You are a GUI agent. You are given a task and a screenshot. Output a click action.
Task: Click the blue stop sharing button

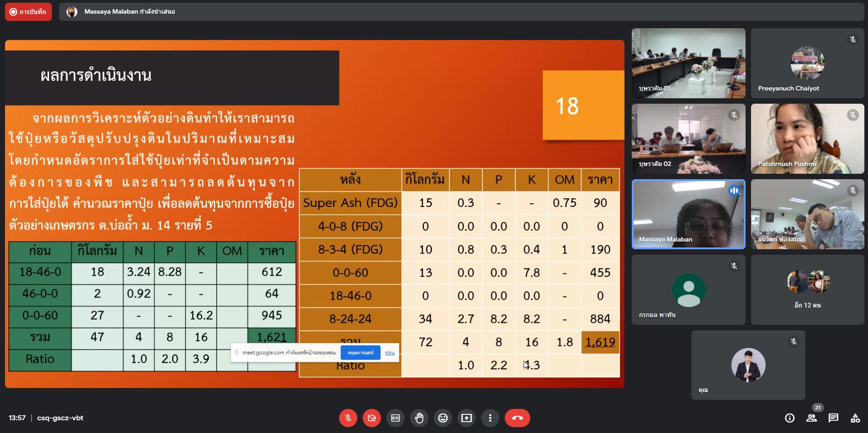[x=360, y=353]
